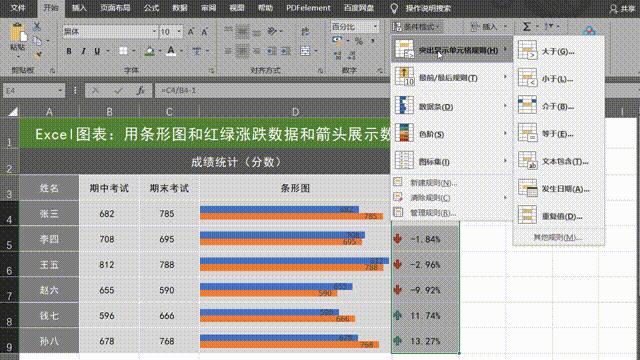The height and width of the screenshot is (360, 640).
Task: Choose 发生日期(A)... rule
Action: tap(558, 189)
